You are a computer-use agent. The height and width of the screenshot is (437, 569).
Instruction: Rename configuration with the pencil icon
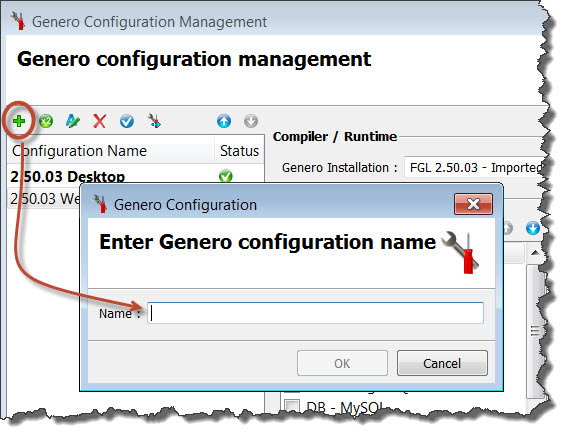click(x=73, y=121)
